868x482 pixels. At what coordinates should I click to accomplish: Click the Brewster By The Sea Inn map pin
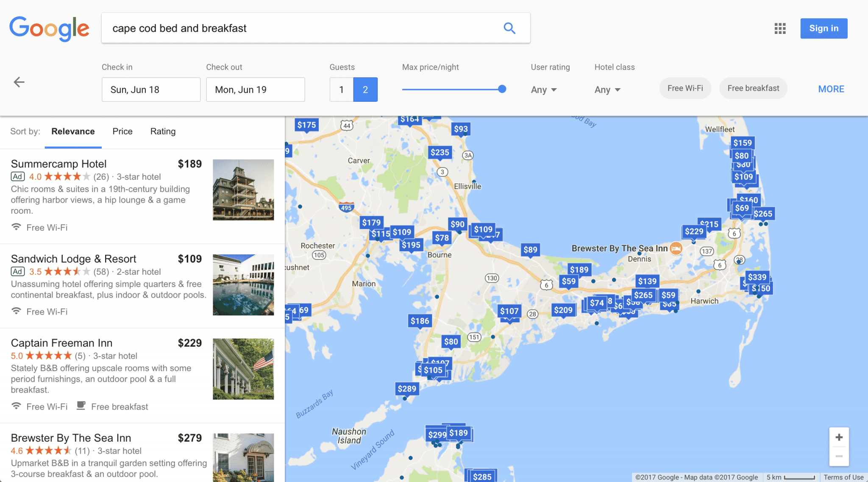[676, 248]
